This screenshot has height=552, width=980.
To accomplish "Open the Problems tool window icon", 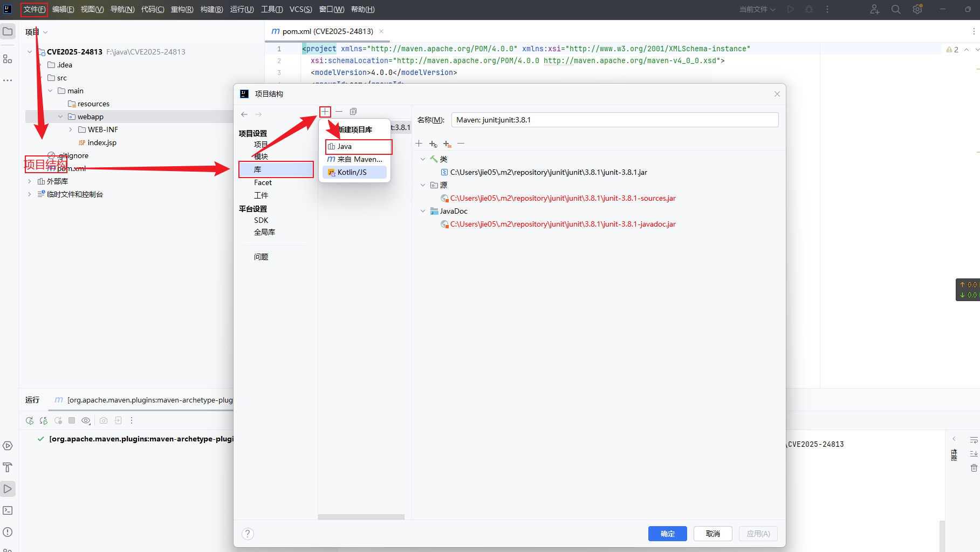I will click(8, 532).
